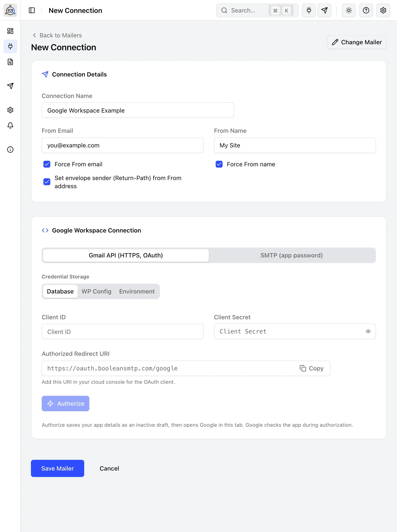Click the Change Mailer button

point(357,42)
